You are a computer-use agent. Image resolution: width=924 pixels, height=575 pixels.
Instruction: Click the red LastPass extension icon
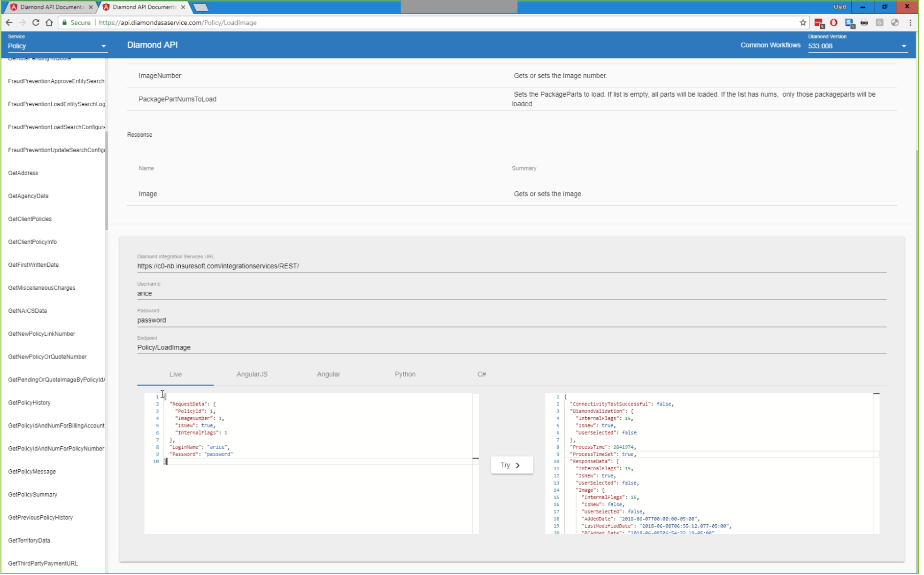click(x=819, y=23)
